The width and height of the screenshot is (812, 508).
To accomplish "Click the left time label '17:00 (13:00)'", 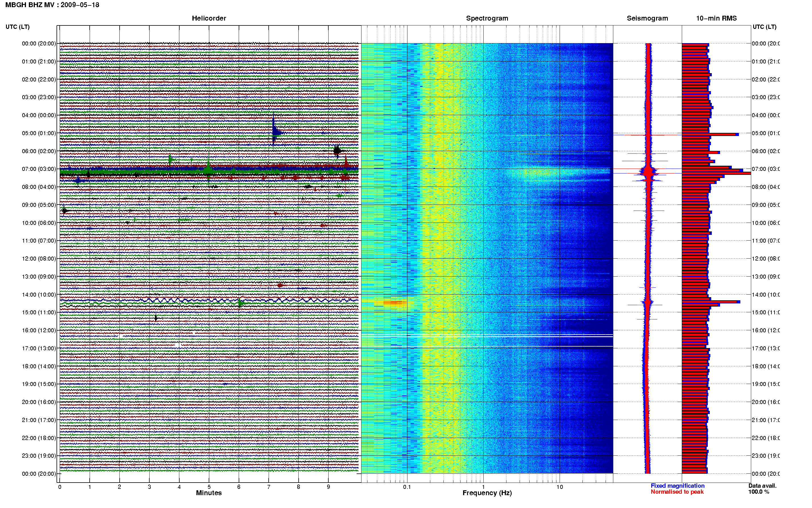I will coord(39,348).
